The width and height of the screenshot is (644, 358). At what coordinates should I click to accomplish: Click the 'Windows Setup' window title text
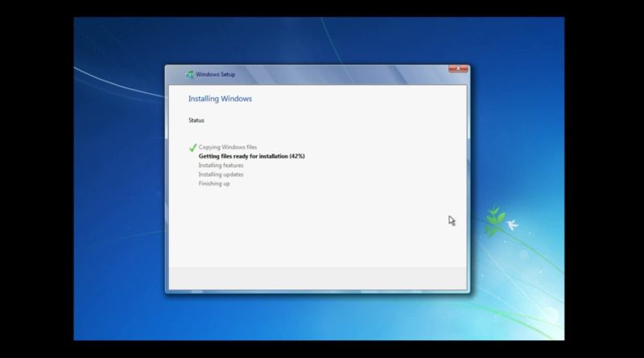215,74
